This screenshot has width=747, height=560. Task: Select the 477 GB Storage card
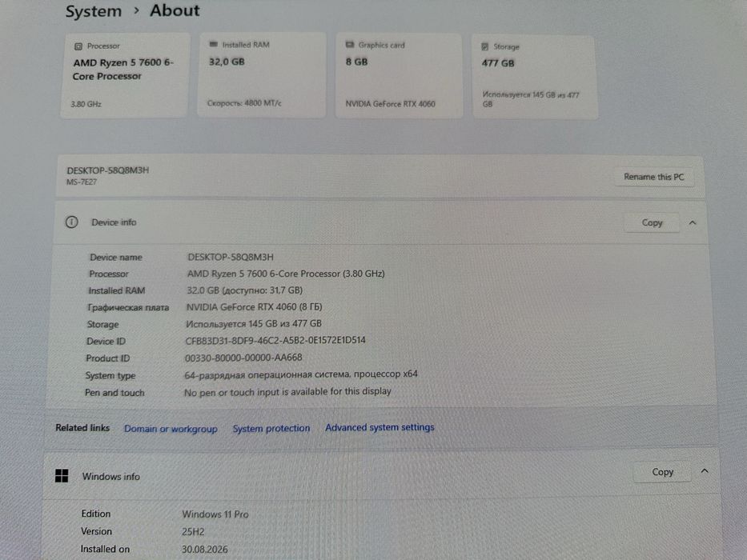click(535, 76)
